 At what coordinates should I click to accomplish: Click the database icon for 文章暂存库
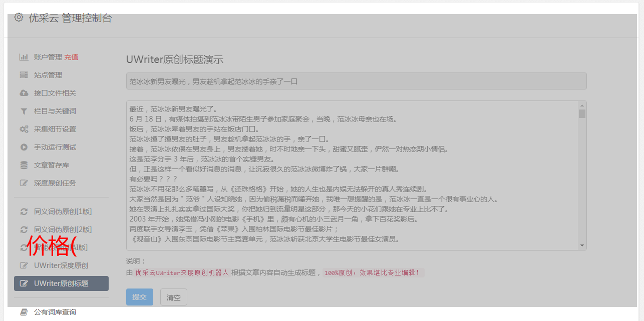pyautogui.click(x=24, y=165)
